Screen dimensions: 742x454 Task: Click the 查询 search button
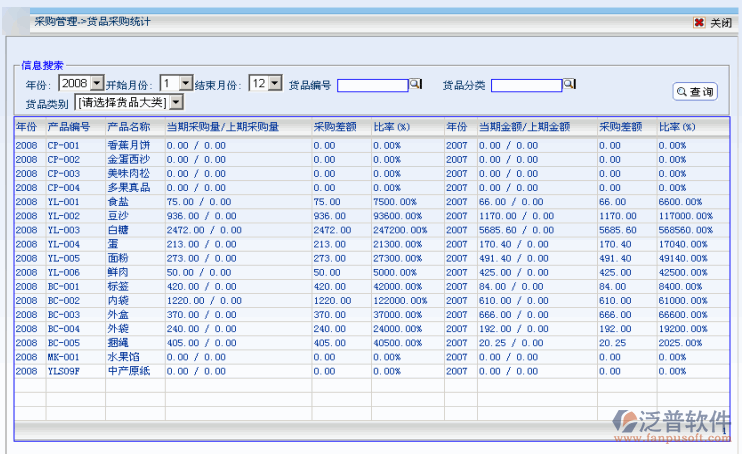click(695, 92)
